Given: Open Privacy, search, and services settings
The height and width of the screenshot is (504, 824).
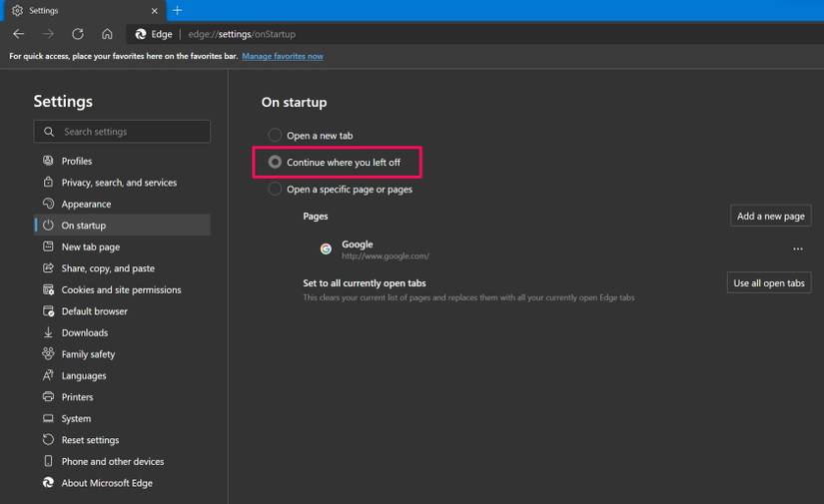Looking at the screenshot, I should pos(119,183).
